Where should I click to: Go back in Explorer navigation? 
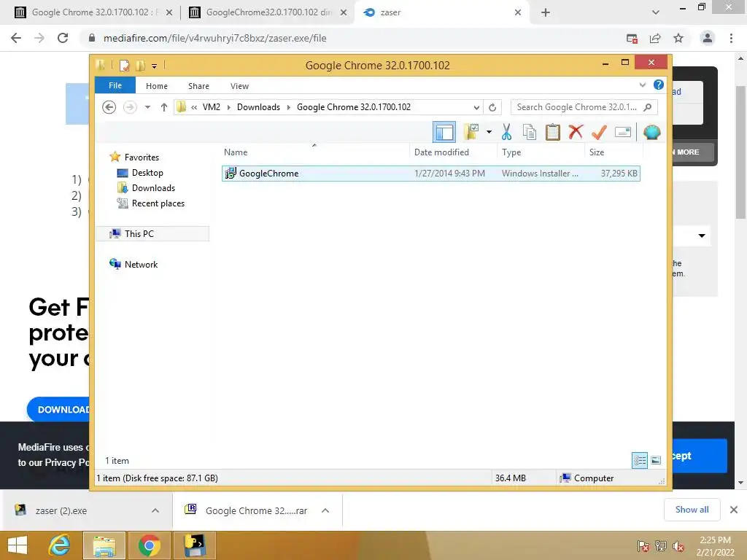[109, 107]
